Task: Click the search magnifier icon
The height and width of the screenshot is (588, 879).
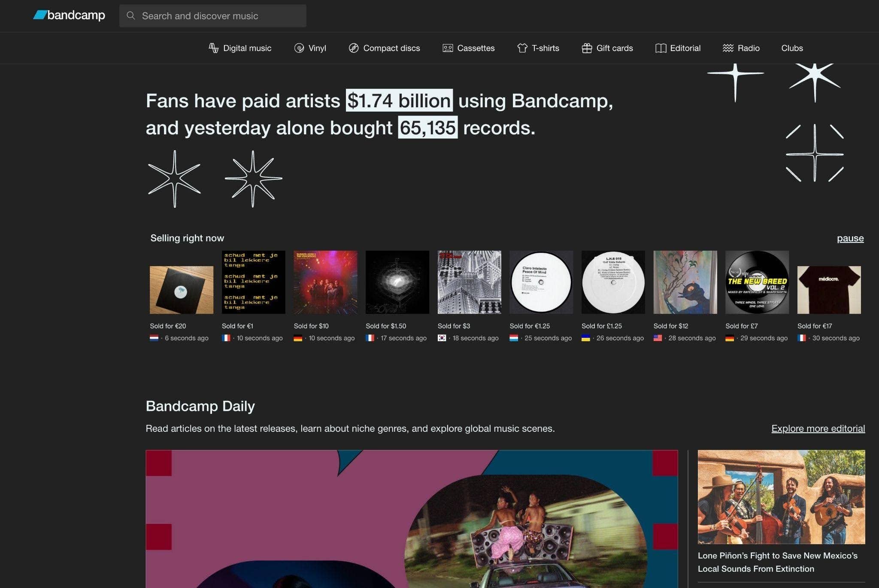Action: 131,16
